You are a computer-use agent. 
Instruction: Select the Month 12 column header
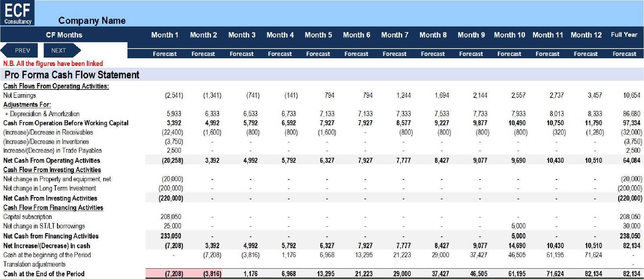point(586,35)
